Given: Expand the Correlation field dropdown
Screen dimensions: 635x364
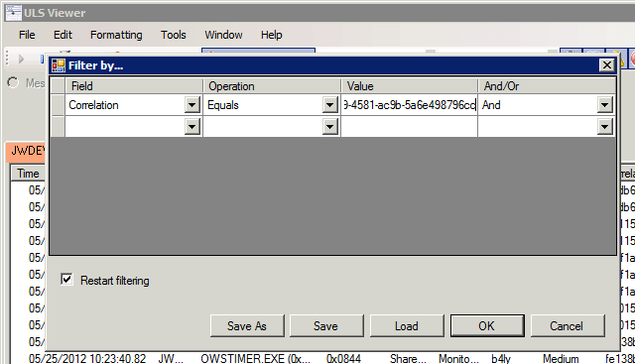Looking at the screenshot, I should pos(191,105).
